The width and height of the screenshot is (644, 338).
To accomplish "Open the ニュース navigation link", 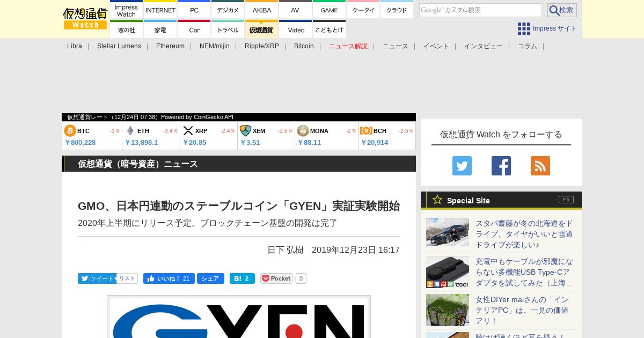I will (x=396, y=46).
